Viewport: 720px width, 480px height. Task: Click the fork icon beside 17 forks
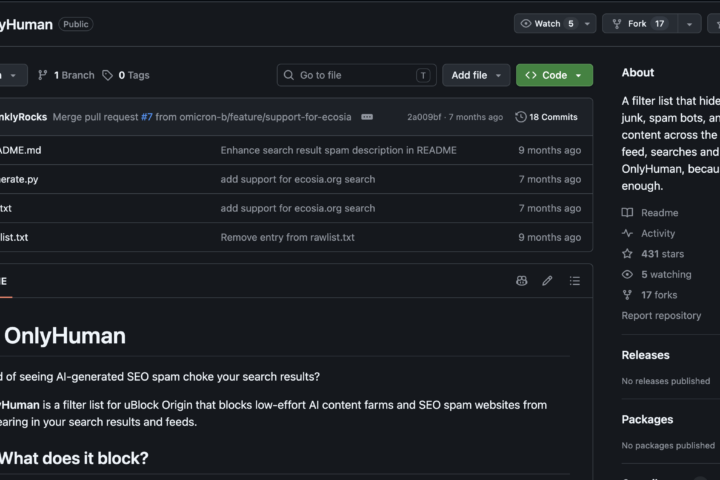tap(627, 295)
